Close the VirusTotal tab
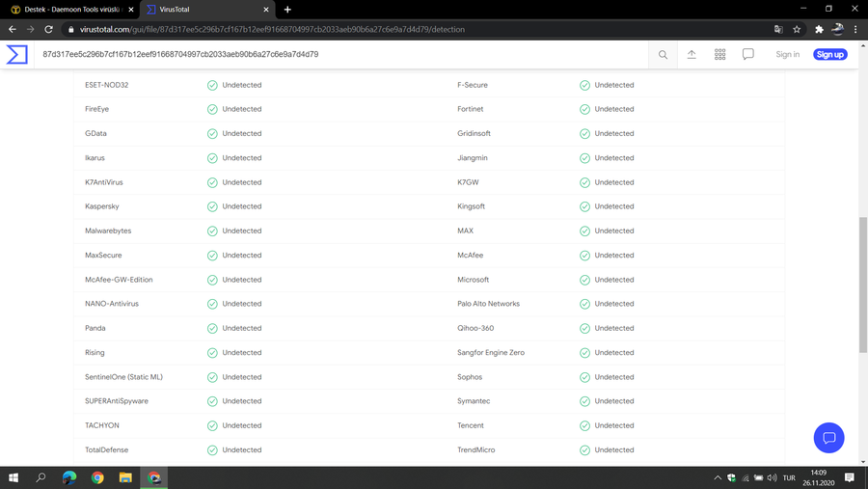Screen dimensions: 868x489 266,10
